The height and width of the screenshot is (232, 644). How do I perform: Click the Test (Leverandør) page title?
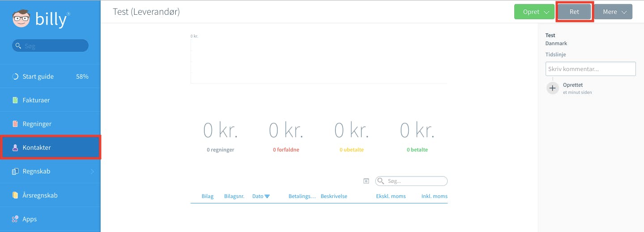[x=146, y=12]
